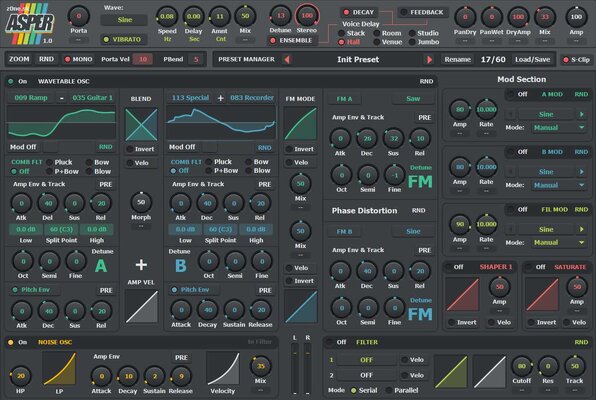Click the Init Preset name
The height and width of the screenshot is (400, 596).
(x=358, y=60)
